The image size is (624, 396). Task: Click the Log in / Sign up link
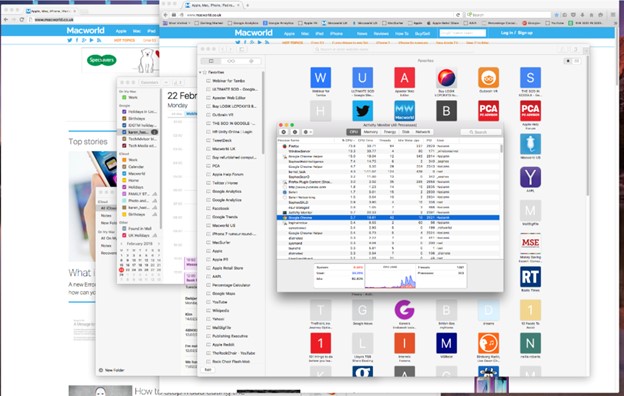pos(517,33)
